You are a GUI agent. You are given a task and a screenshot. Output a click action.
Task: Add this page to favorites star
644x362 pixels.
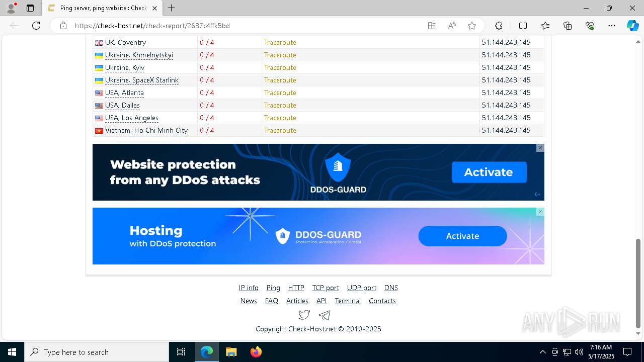[x=471, y=26]
